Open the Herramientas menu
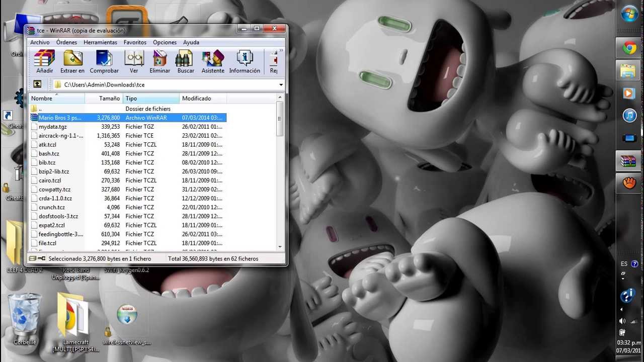644x362 pixels. tap(100, 42)
